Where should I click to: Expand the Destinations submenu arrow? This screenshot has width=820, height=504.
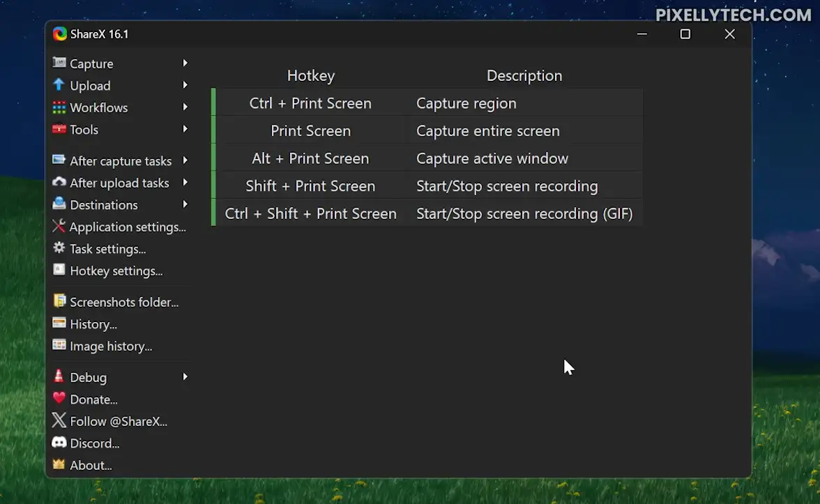[185, 204]
